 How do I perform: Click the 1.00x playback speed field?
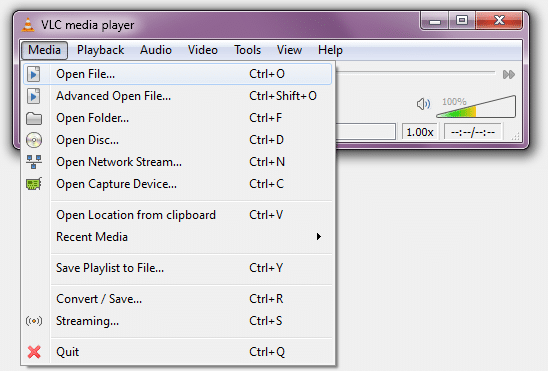pos(419,132)
